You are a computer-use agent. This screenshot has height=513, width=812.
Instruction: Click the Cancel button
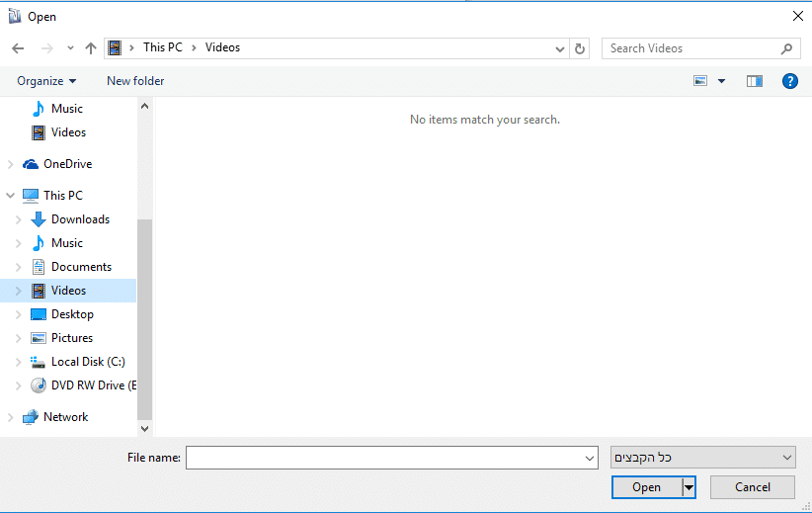point(753,487)
